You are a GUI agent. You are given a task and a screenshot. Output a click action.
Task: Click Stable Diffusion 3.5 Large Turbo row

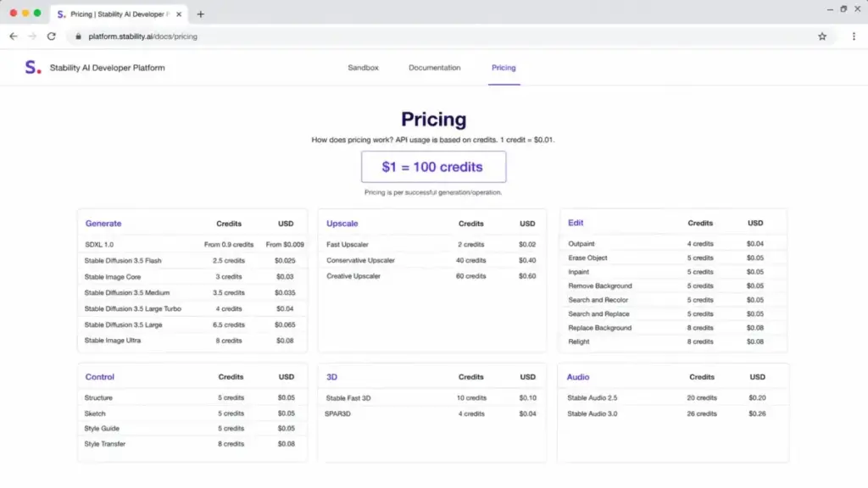(192, 308)
